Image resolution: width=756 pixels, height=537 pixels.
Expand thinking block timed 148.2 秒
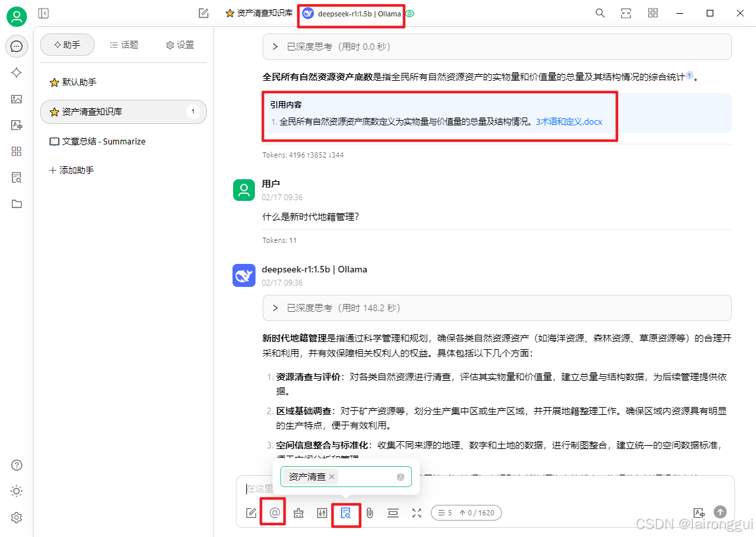[497, 308]
